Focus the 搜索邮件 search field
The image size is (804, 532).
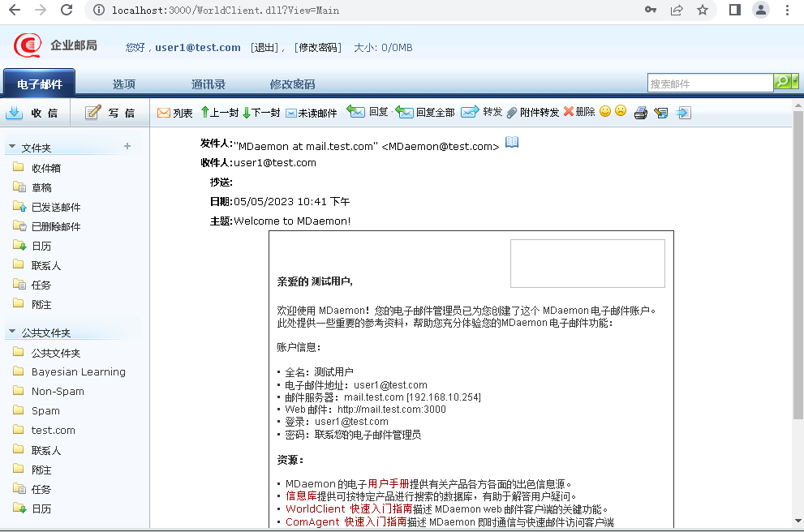pyautogui.click(x=710, y=84)
